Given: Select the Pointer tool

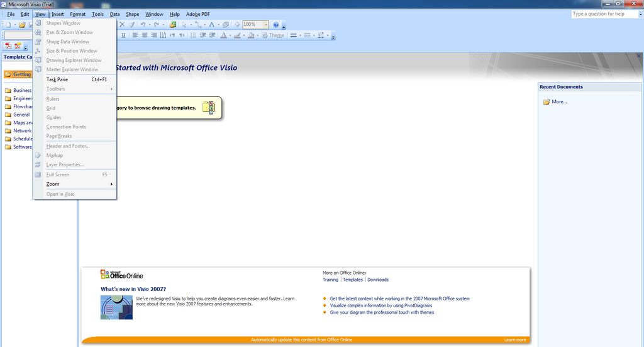Looking at the screenshot, I should [x=184, y=25].
